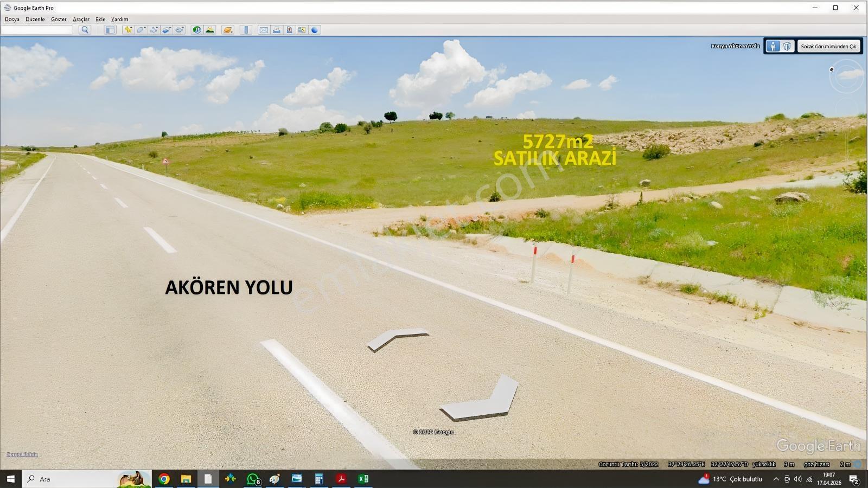
Task: Switch to ground-level 3D building view
Action: pyautogui.click(x=787, y=46)
